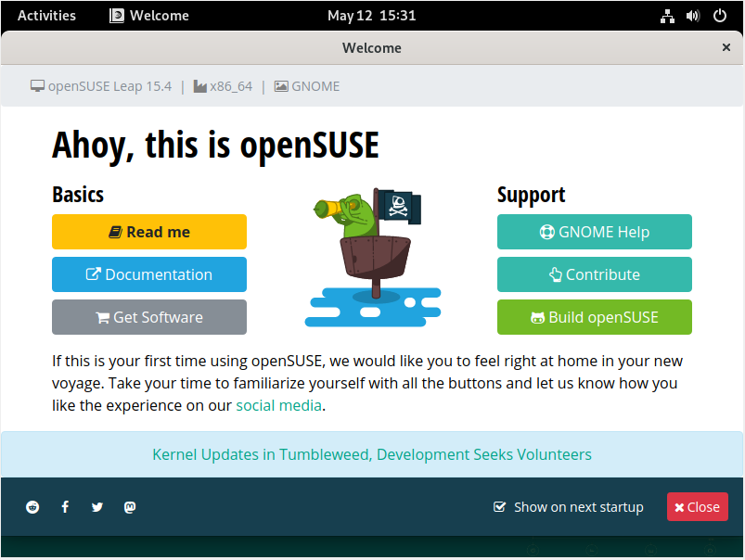Click the network status icon in top bar
The image size is (745, 560).
click(x=667, y=16)
